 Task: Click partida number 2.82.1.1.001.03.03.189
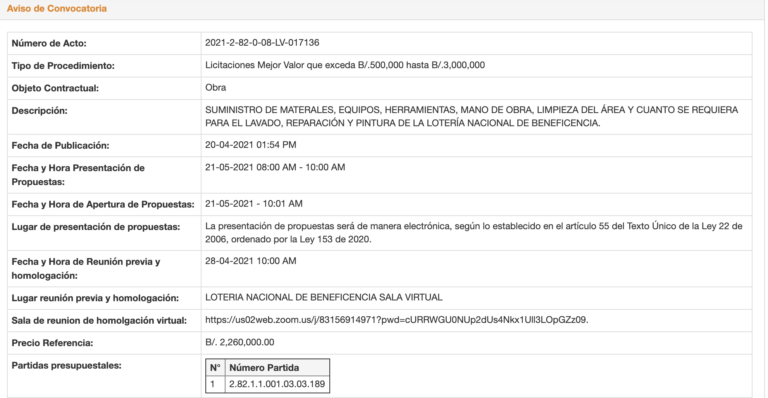(x=277, y=384)
